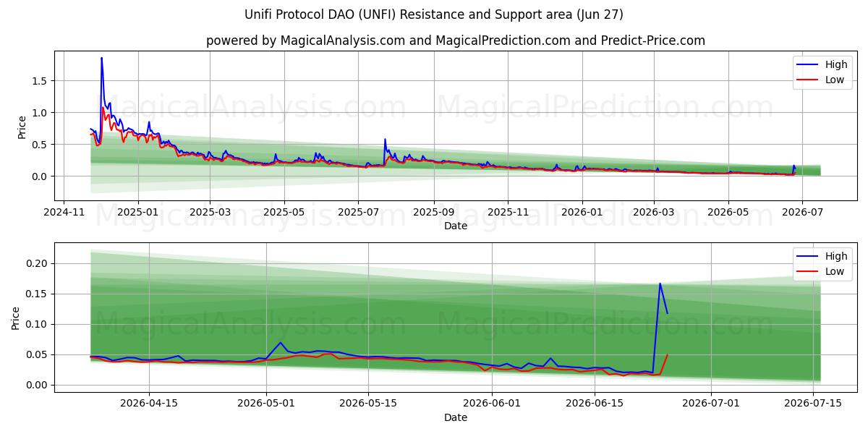Click the '0.10' y-axis tick of bottom chart
This screenshot has height=434, width=868.
point(37,325)
